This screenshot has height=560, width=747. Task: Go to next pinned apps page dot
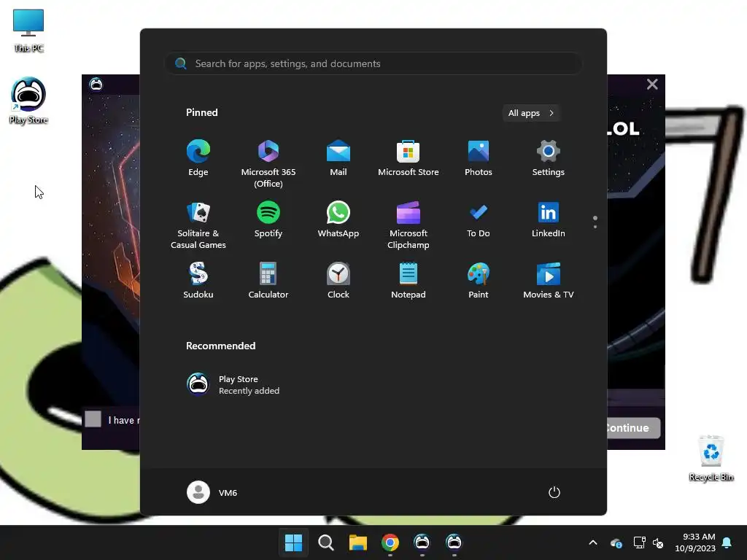tap(595, 227)
